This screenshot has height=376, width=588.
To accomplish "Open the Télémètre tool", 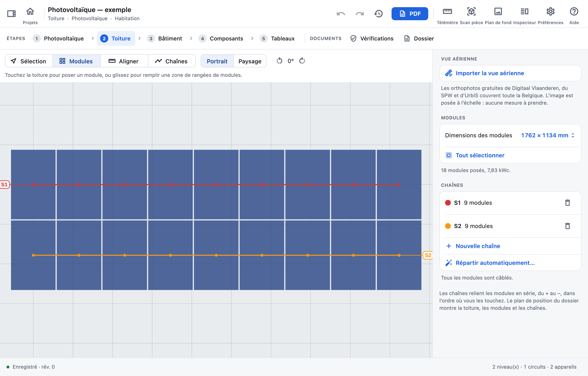I will click(x=447, y=16).
